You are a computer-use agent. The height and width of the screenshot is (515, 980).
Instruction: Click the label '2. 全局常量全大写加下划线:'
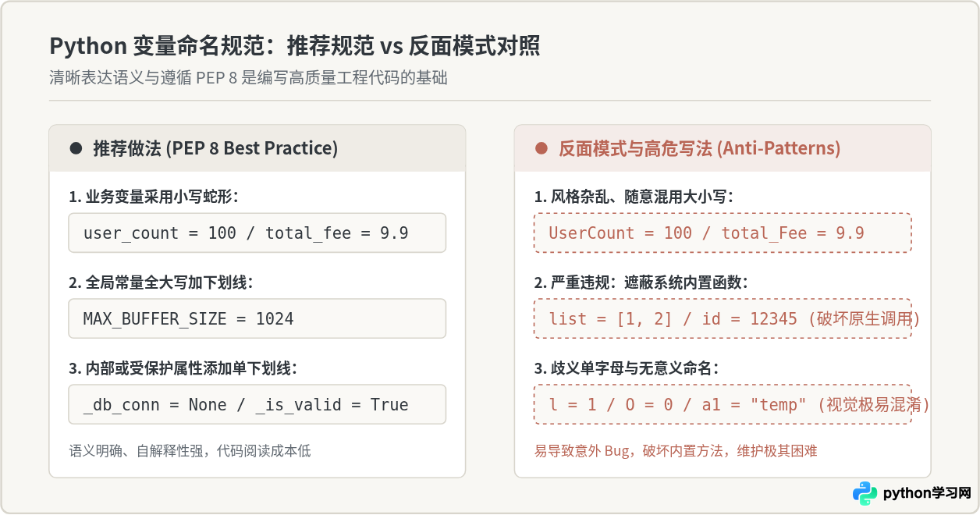pyautogui.click(x=160, y=283)
